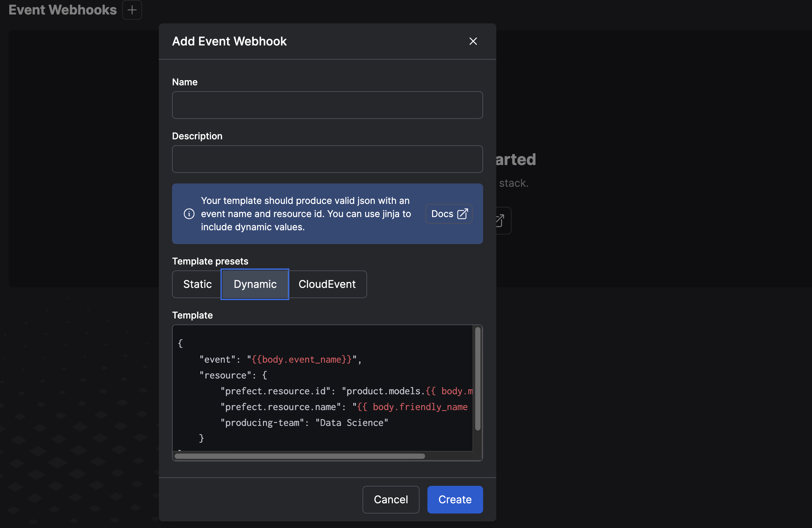Click the plus icon next to Event Webhooks
Screen dimensions: 812x528
pyautogui.click(x=131, y=10)
